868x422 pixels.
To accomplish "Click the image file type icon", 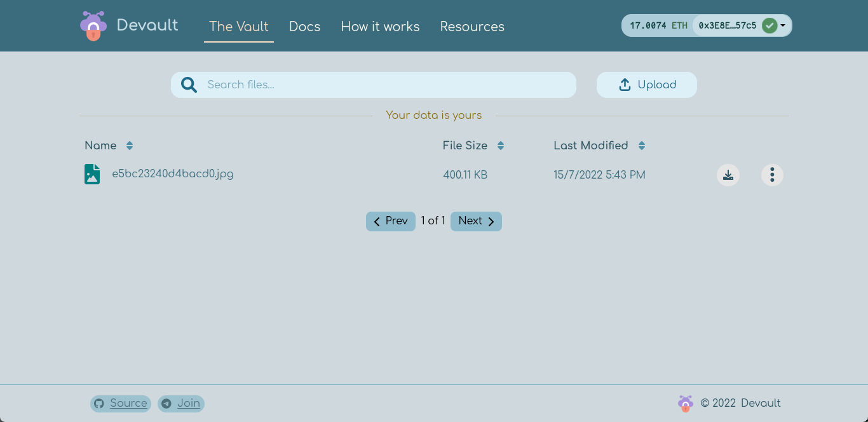I will (x=92, y=174).
